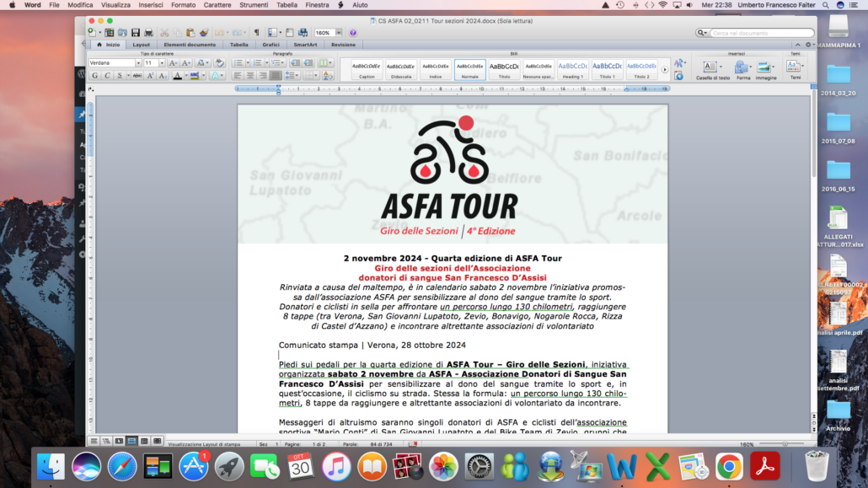Open the Revisione tab
This screenshot has width=868, height=488.
343,45
